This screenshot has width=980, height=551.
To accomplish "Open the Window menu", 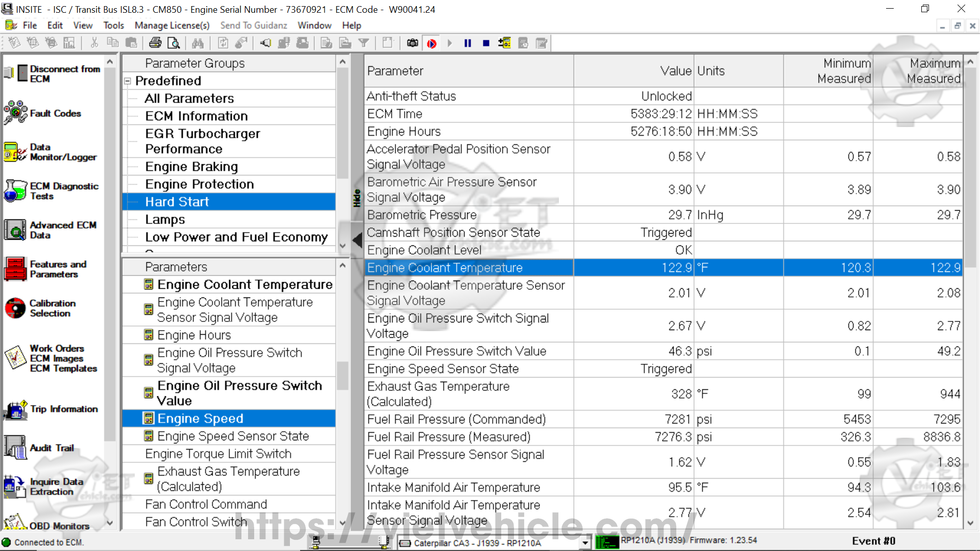I will coord(314,26).
